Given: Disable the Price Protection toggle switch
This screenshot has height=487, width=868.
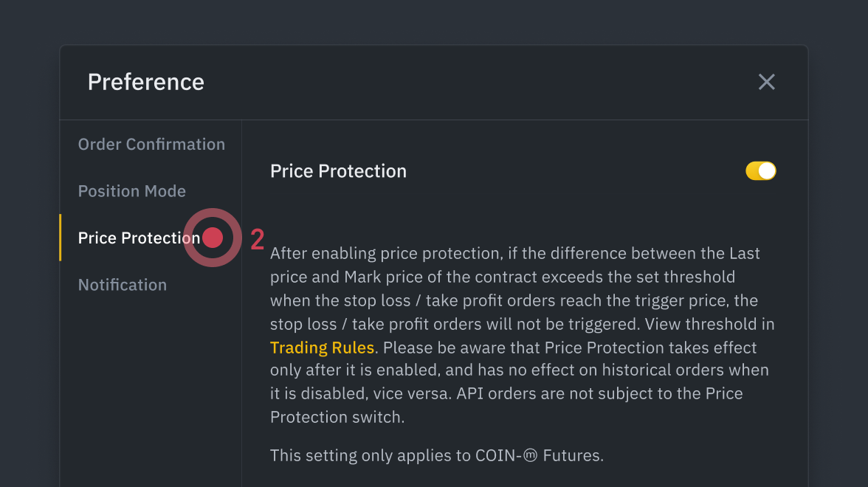Looking at the screenshot, I should pos(760,171).
